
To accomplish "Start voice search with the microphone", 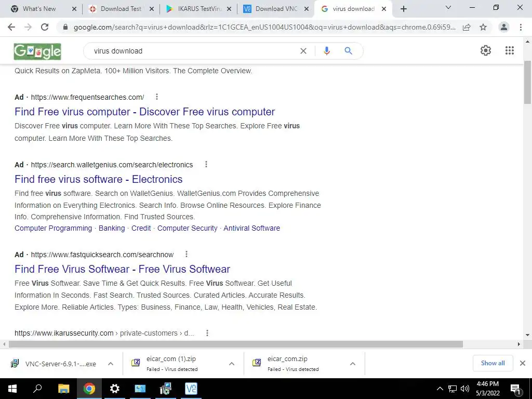I will click(326, 51).
